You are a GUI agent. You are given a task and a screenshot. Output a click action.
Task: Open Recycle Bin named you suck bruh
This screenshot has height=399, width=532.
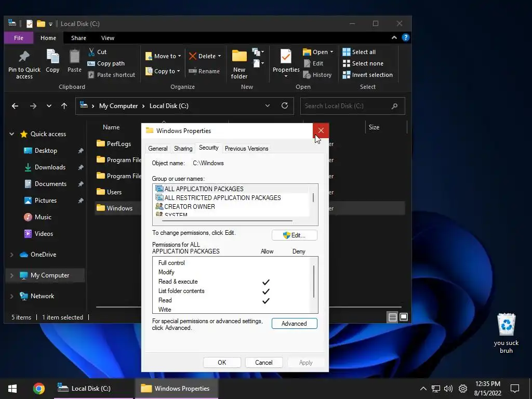(x=506, y=333)
